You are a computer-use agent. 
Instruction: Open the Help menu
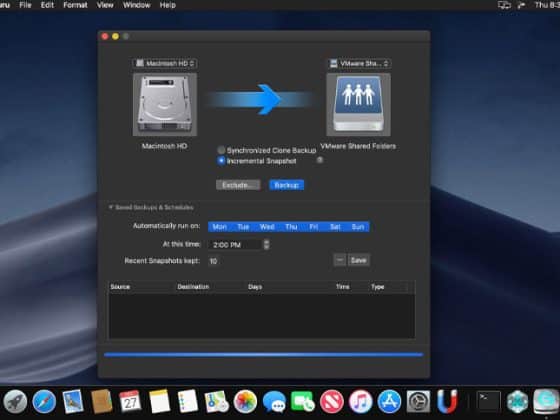(168, 5)
